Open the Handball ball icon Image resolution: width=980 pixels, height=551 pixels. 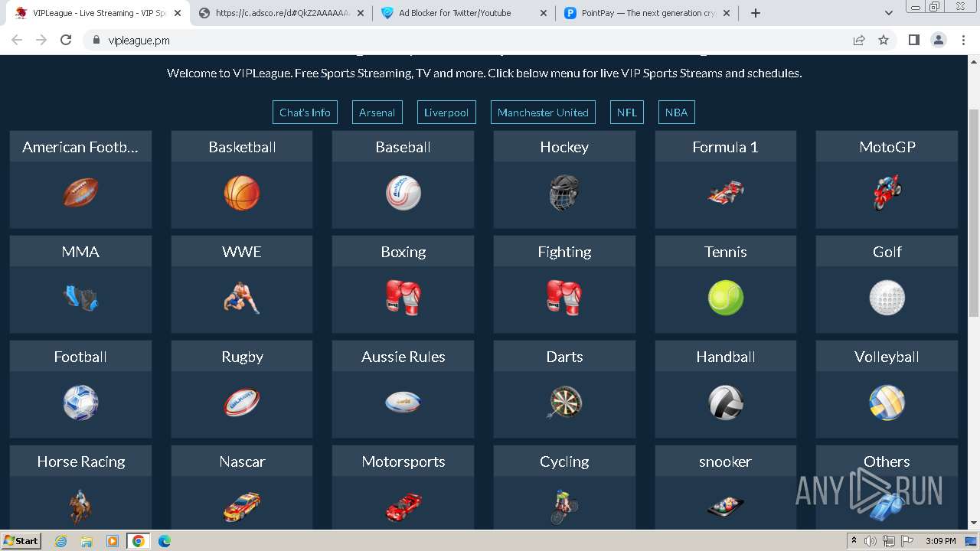(726, 403)
